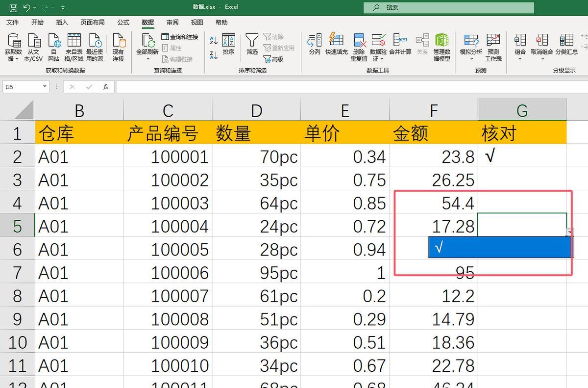Select the 金额 header cell
Viewport: 588px width, 388px height.
[x=434, y=132]
